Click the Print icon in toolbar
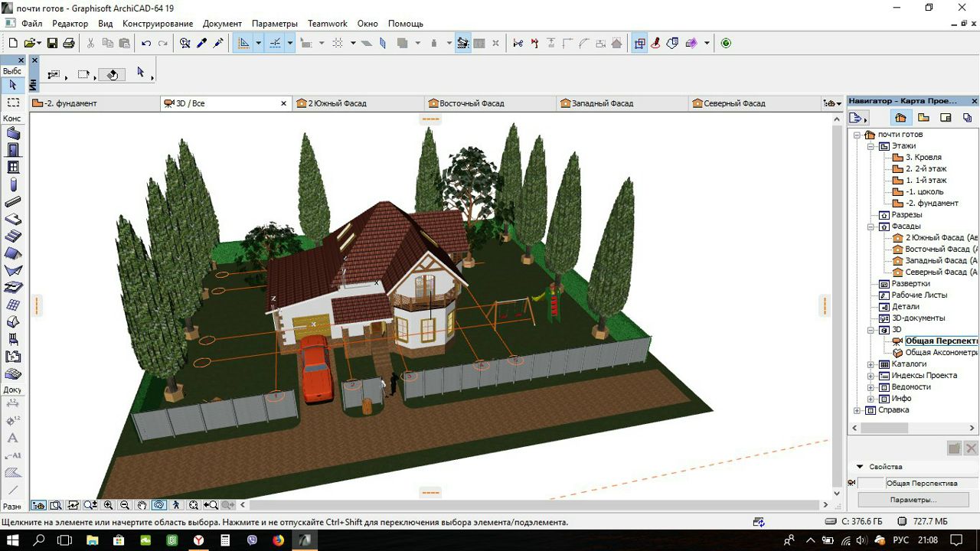Image resolution: width=980 pixels, height=551 pixels. pyautogui.click(x=69, y=44)
